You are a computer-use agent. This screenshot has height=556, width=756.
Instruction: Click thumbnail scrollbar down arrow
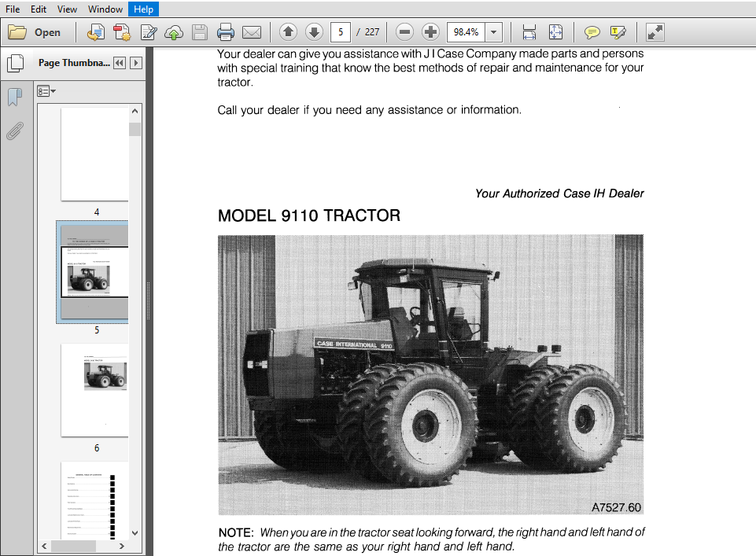click(135, 533)
